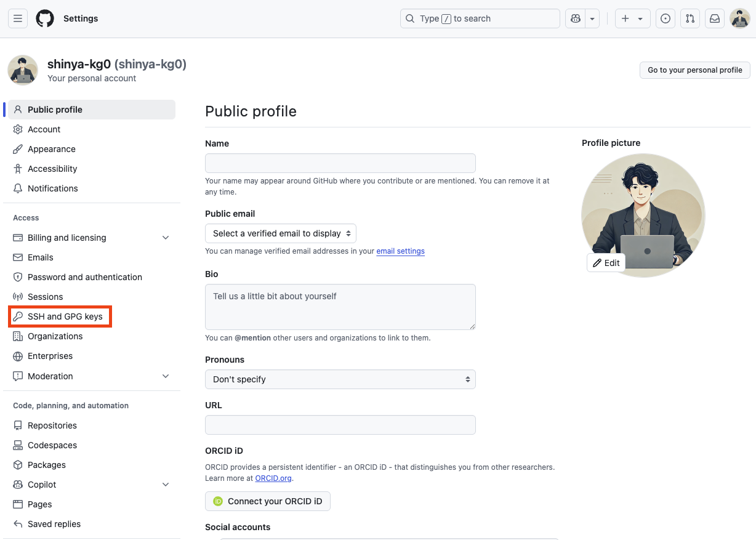Open the Codespaces icon in the sidebar
756x540 pixels.
click(x=18, y=445)
